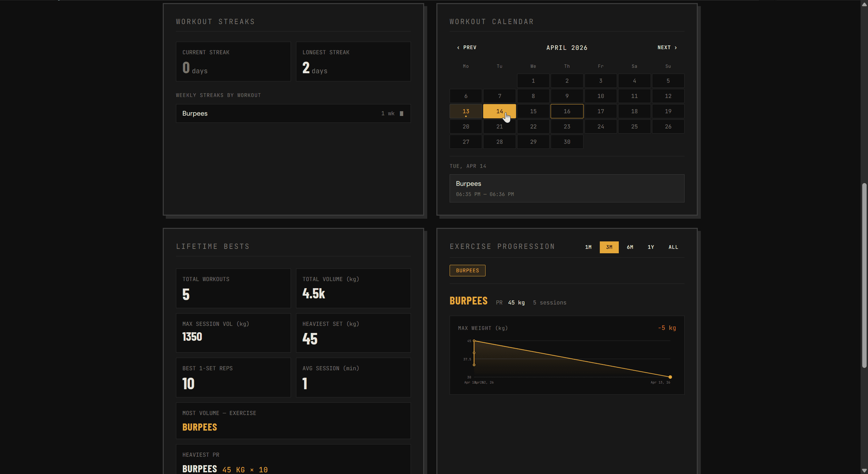This screenshot has width=868, height=474.
Task: Click the page vertical scrollbar thumb
Action: click(x=864, y=275)
